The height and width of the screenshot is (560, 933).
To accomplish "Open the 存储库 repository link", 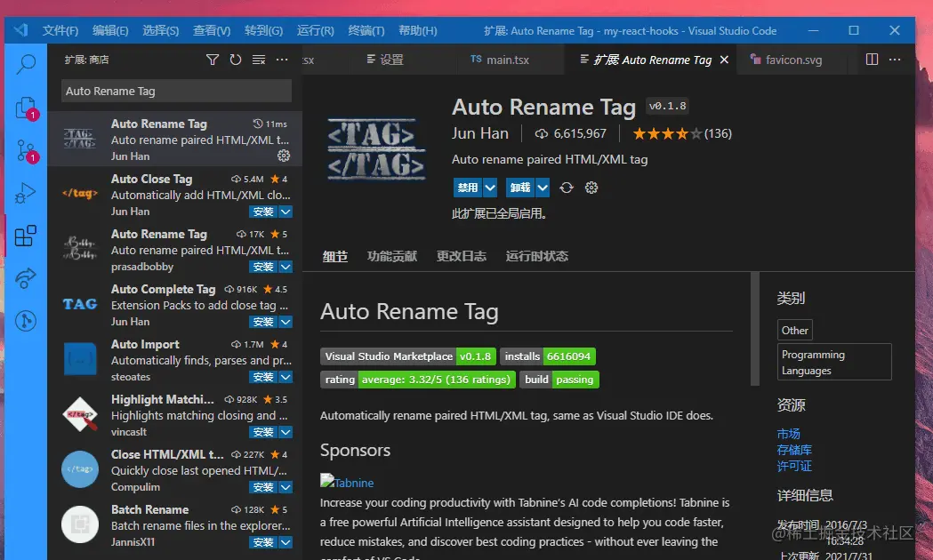I will pos(794,450).
